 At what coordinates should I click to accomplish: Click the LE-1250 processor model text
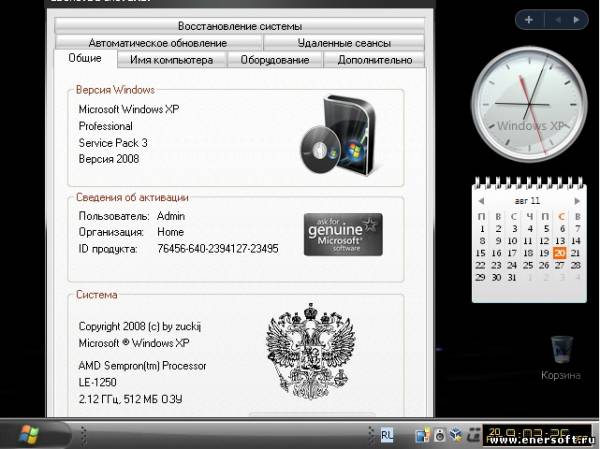point(98,382)
